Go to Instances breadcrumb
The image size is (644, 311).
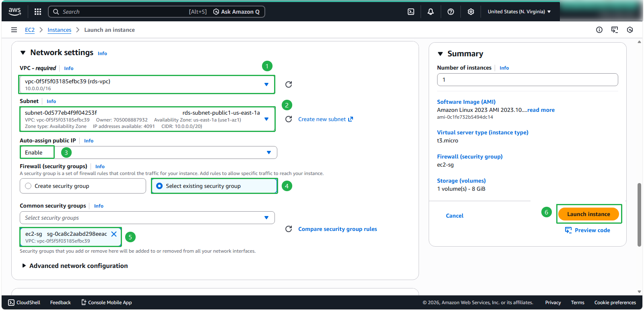point(59,30)
